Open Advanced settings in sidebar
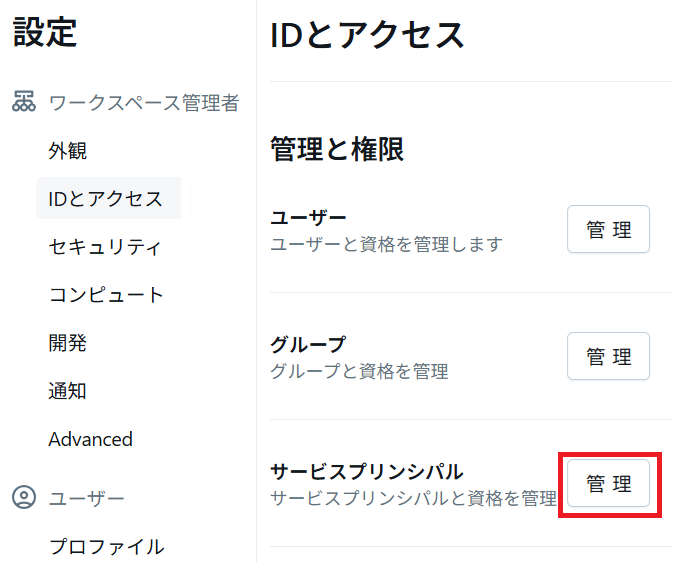This screenshot has width=673, height=562. pyautogui.click(x=91, y=439)
